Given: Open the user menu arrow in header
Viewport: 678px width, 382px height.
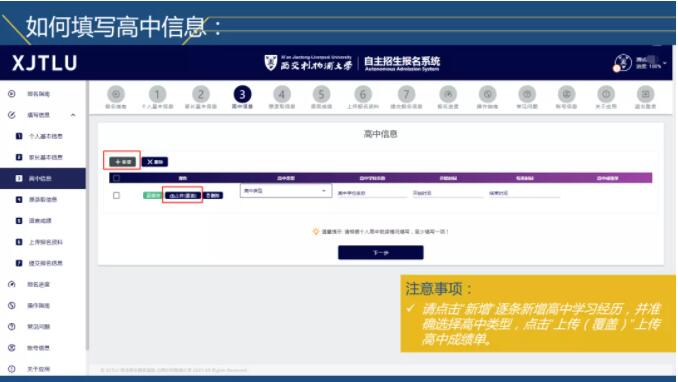Looking at the screenshot, I should tap(665, 63).
